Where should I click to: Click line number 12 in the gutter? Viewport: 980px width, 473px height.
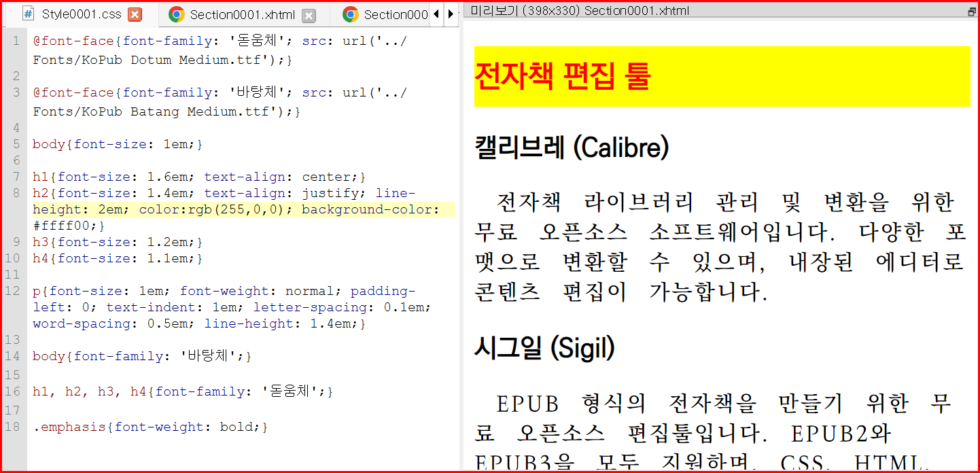(12, 291)
